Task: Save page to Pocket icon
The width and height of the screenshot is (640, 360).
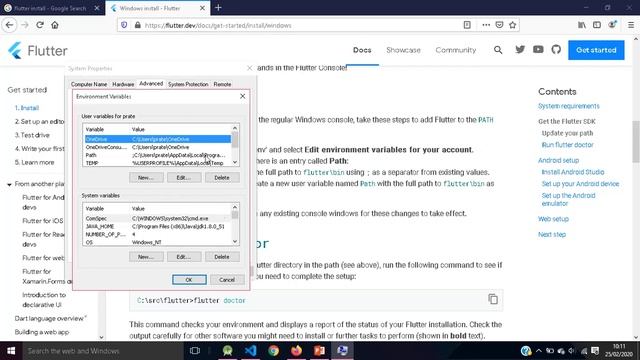Action: pos(499,25)
